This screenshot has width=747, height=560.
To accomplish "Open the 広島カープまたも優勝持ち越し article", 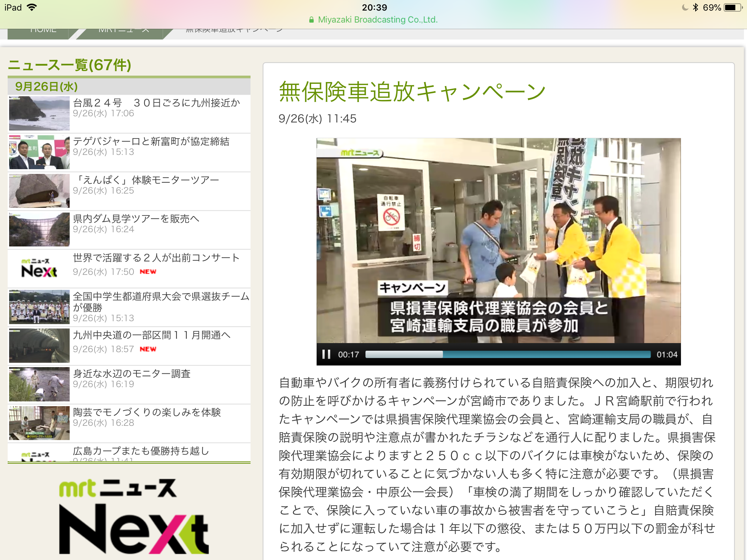I will point(129,452).
